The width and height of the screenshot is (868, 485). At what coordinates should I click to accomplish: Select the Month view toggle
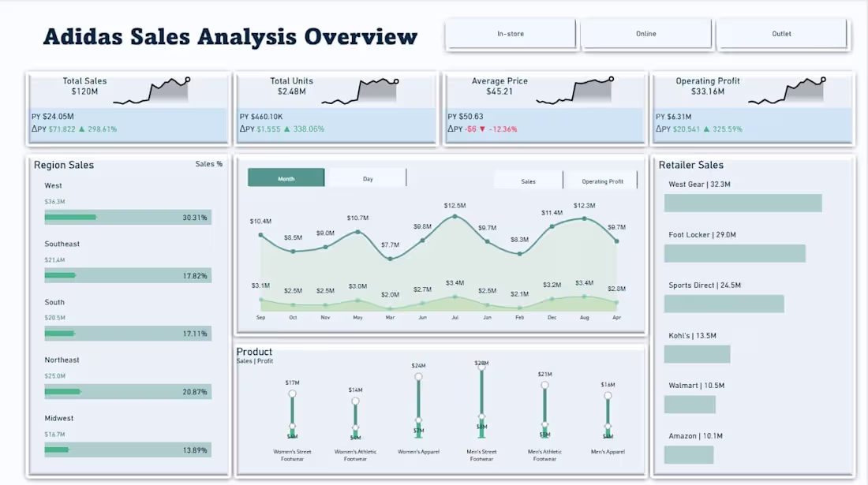pos(285,177)
